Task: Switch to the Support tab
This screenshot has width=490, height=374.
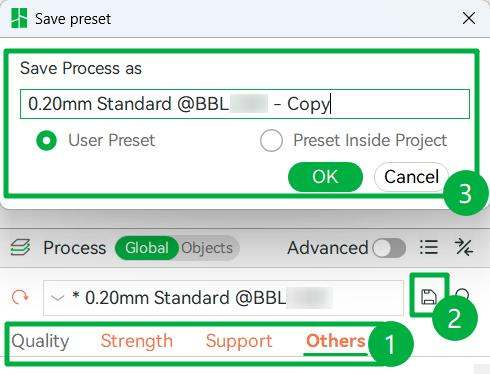Action: click(x=239, y=341)
